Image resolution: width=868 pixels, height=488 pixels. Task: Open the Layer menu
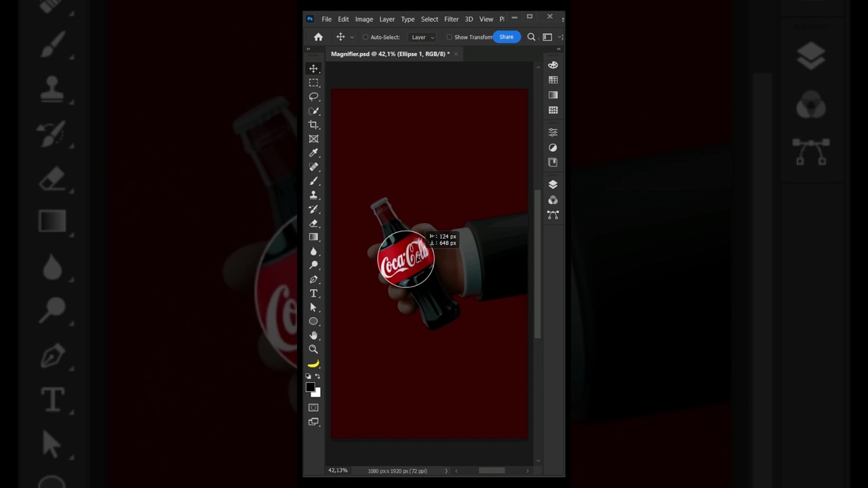(x=387, y=19)
